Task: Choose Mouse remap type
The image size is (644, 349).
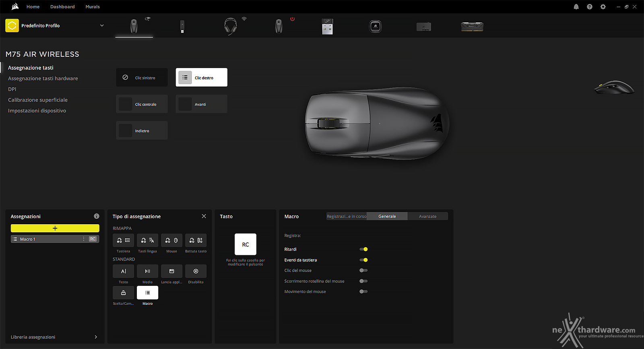Action: (172, 240)
